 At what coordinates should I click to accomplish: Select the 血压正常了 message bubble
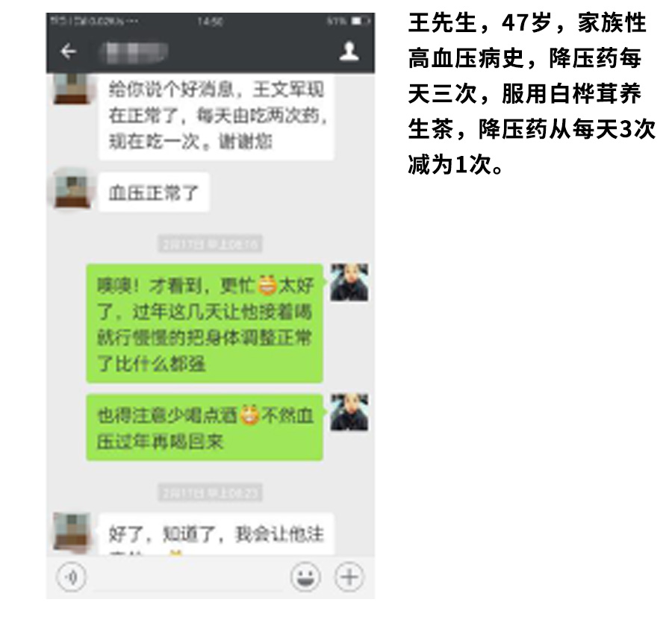154,192
